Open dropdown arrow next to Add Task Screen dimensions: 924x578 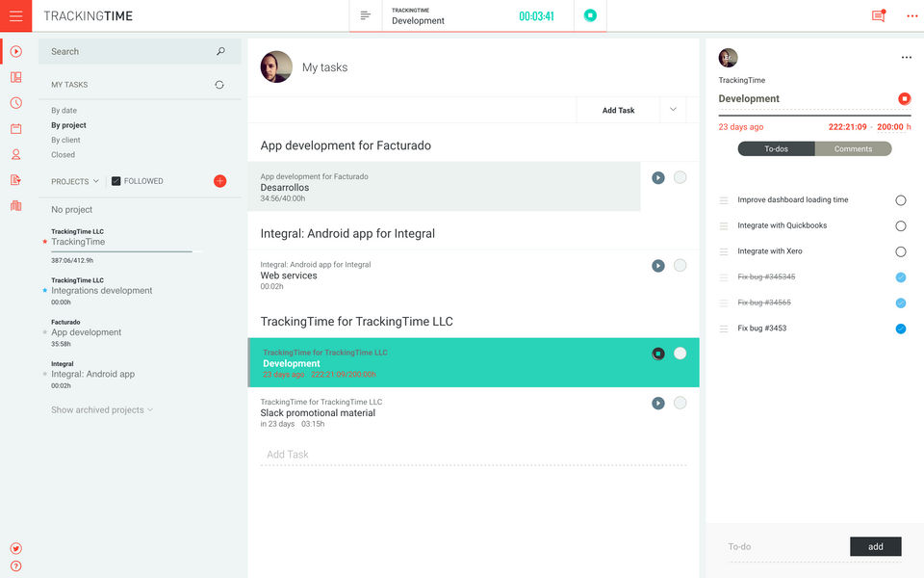pyautogui.click(x=673, y=110)
